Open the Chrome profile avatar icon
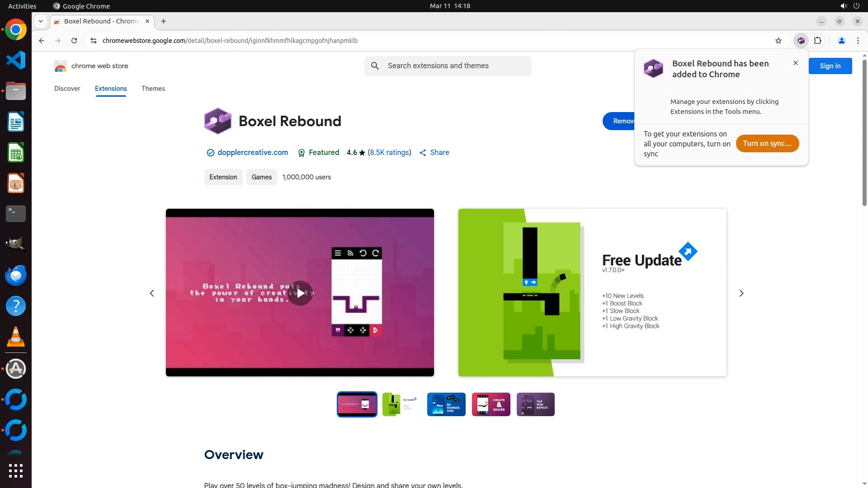 [x=841, y=41]
